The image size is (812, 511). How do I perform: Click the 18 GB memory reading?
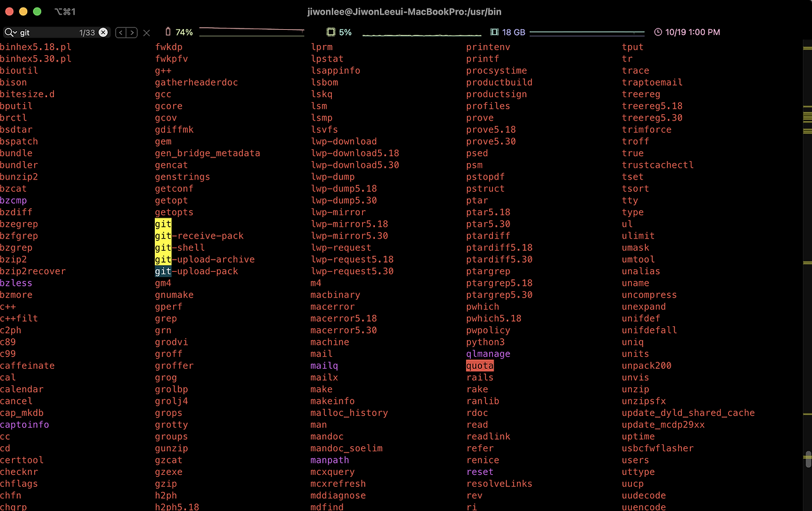(514, 32)
